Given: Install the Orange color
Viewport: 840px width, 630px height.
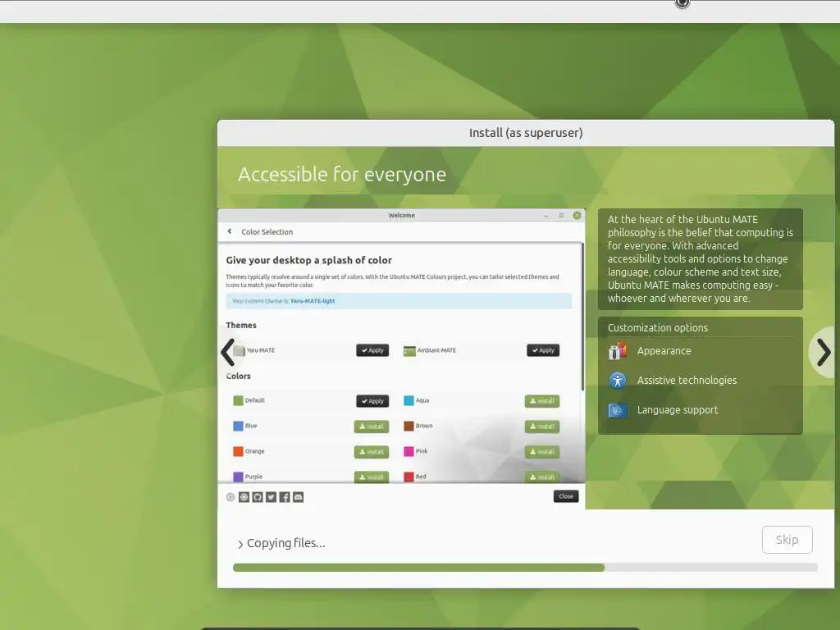Looking at the screenshot, I should click(x=372, y=452).
